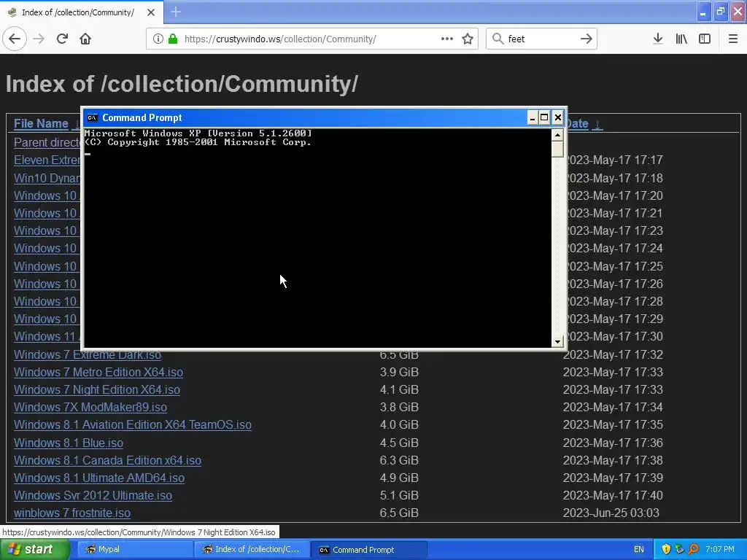Open the security shield tray icon
The image size is (747, 560).
tap(666, 549)
